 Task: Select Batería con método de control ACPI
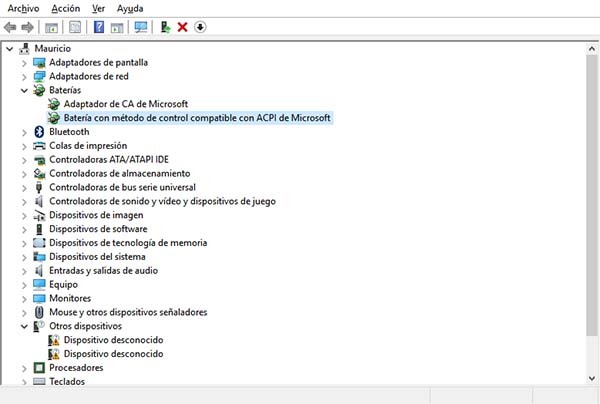coord(197,118)
